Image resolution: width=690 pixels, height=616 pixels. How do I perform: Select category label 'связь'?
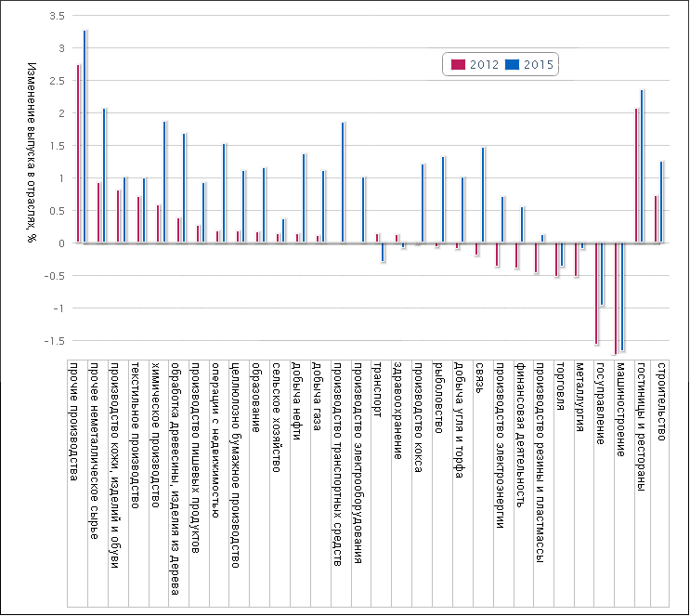coord(479,378)
